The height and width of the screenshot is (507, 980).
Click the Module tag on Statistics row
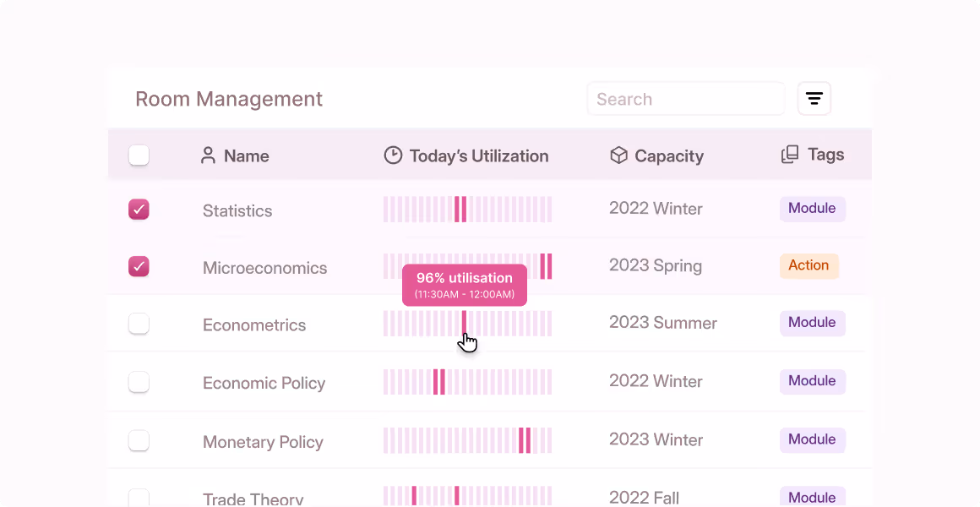point(812,209)
